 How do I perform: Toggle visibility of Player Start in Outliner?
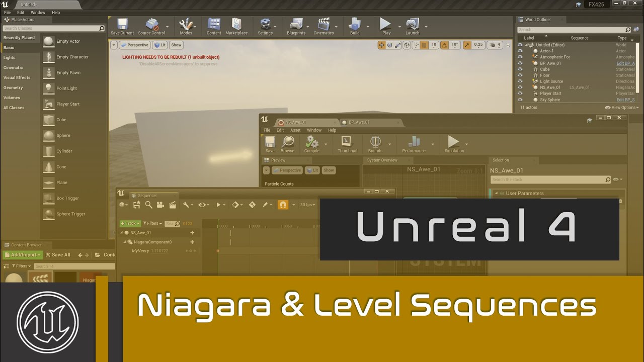click(520, 93)
